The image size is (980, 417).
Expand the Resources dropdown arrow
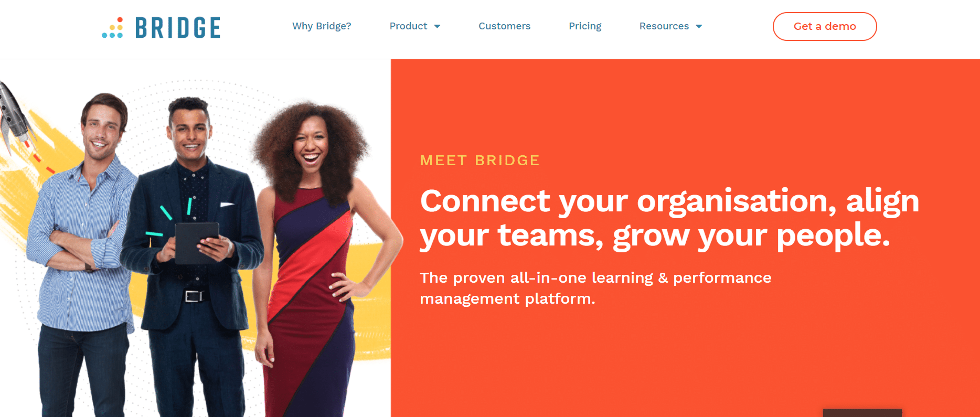(x=699, y=26)
